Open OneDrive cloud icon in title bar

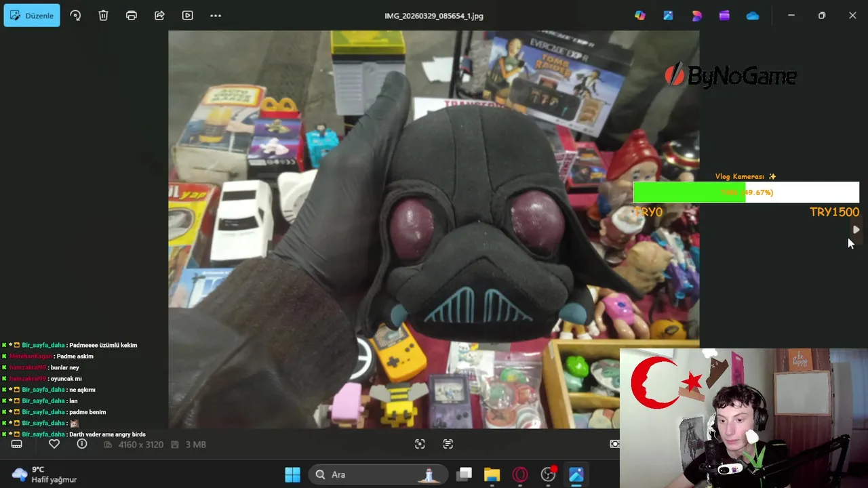[753, 16]
